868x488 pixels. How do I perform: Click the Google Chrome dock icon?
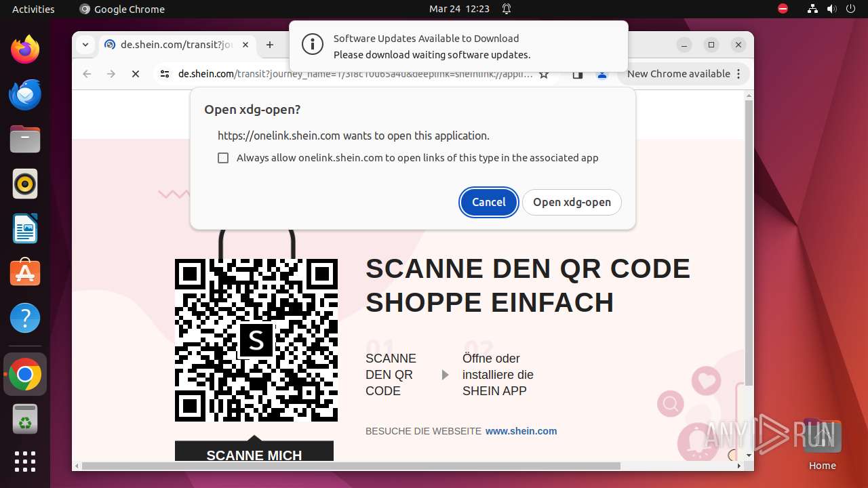tap(25, 374)
